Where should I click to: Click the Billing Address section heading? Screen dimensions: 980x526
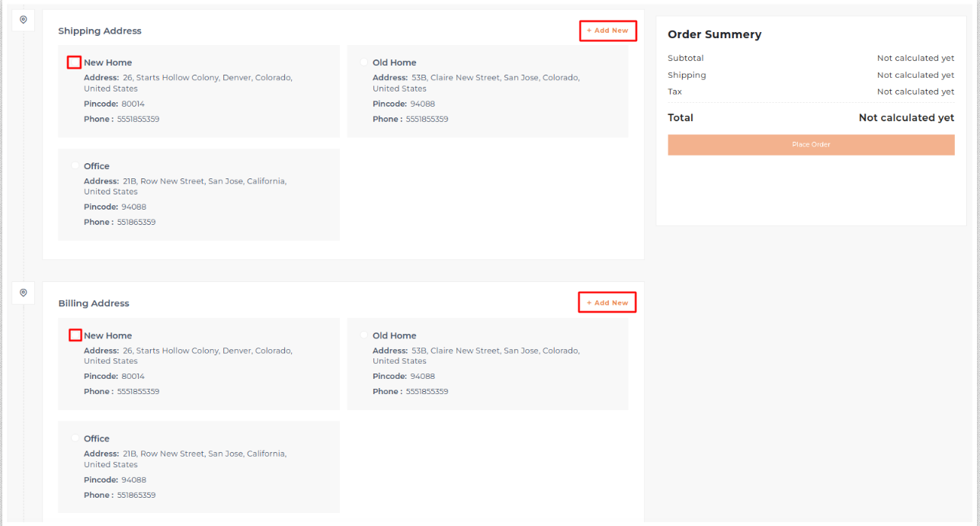coord(94,303)
